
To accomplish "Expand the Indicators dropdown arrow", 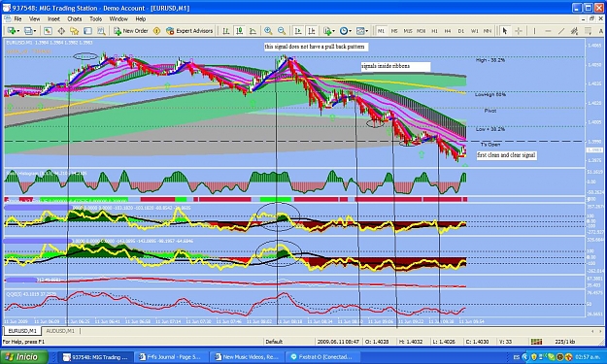I will click(334, 31).
